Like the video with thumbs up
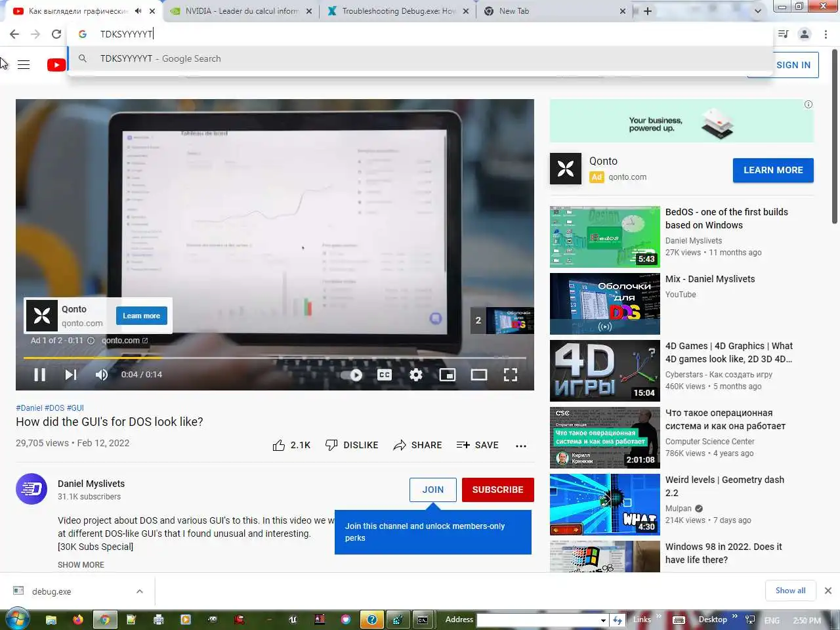840x630 pixels. 291,445
